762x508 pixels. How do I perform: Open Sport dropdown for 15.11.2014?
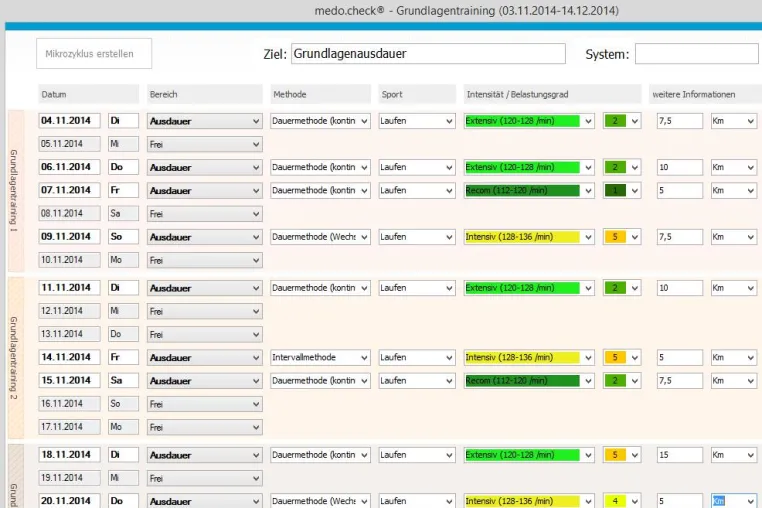click(x=417, y=381)
